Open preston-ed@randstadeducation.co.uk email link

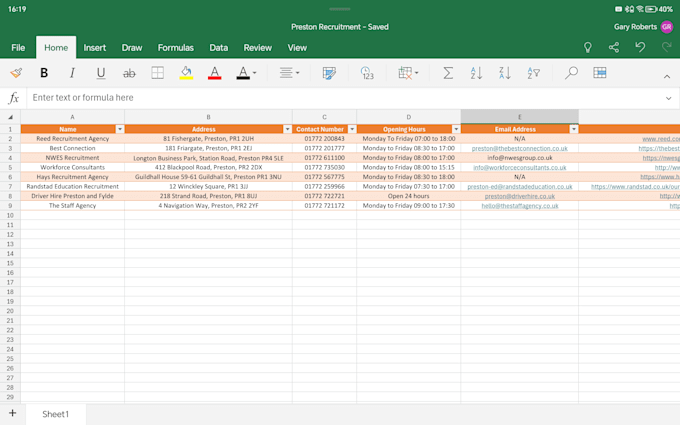coord(520,186)
